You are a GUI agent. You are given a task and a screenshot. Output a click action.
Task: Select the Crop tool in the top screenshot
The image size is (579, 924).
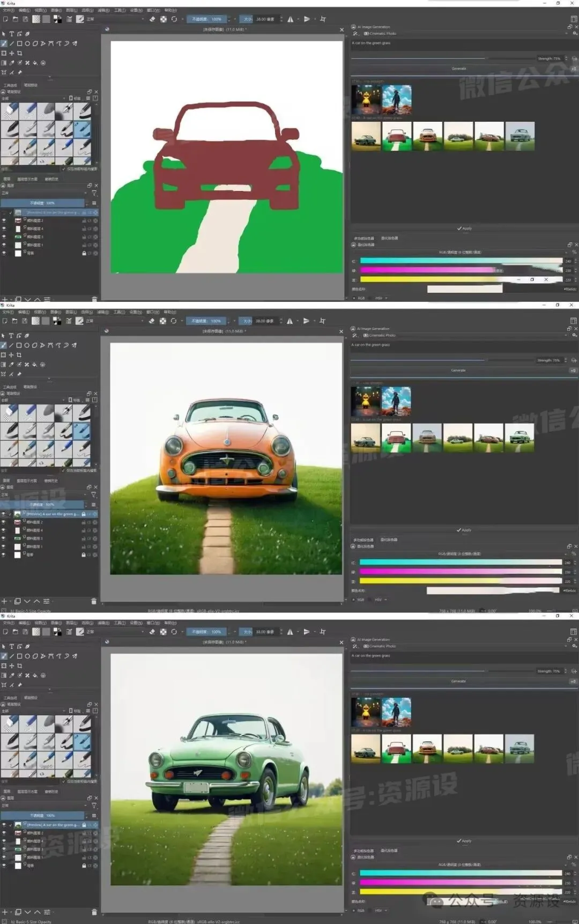point(20,53)
